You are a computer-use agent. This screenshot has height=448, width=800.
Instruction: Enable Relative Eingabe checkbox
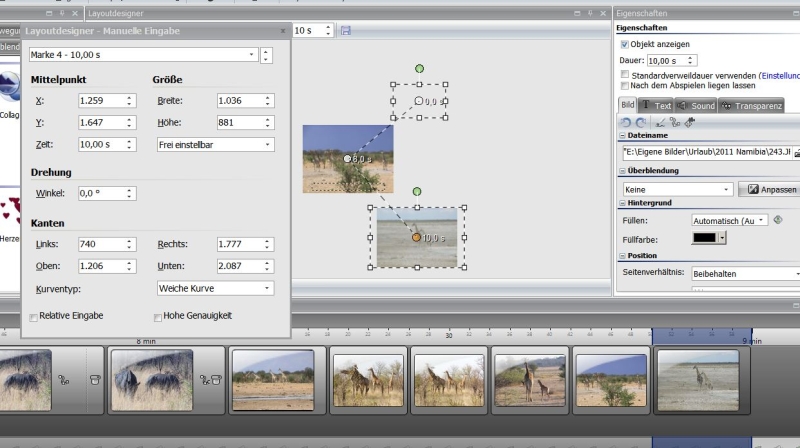(35, 317)
